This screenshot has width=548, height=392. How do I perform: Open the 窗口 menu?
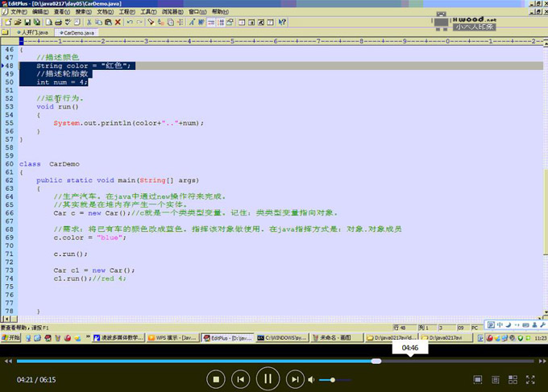pos(197,12)
